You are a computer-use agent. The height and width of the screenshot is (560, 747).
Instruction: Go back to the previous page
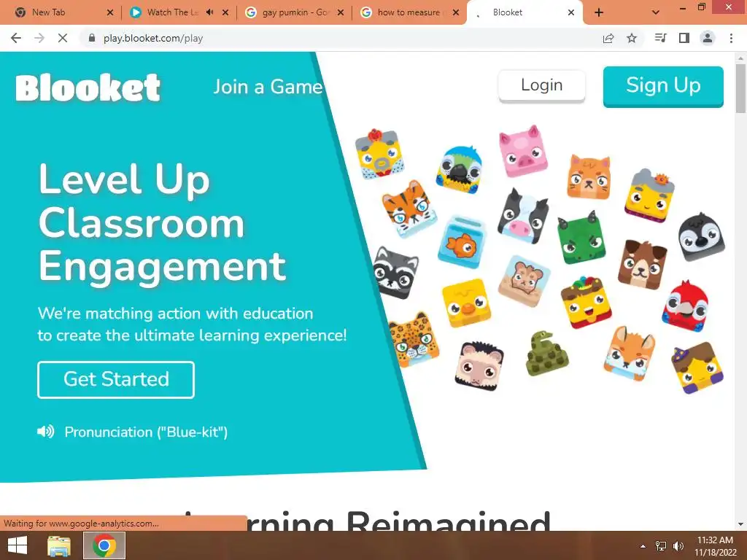point(16,38)
